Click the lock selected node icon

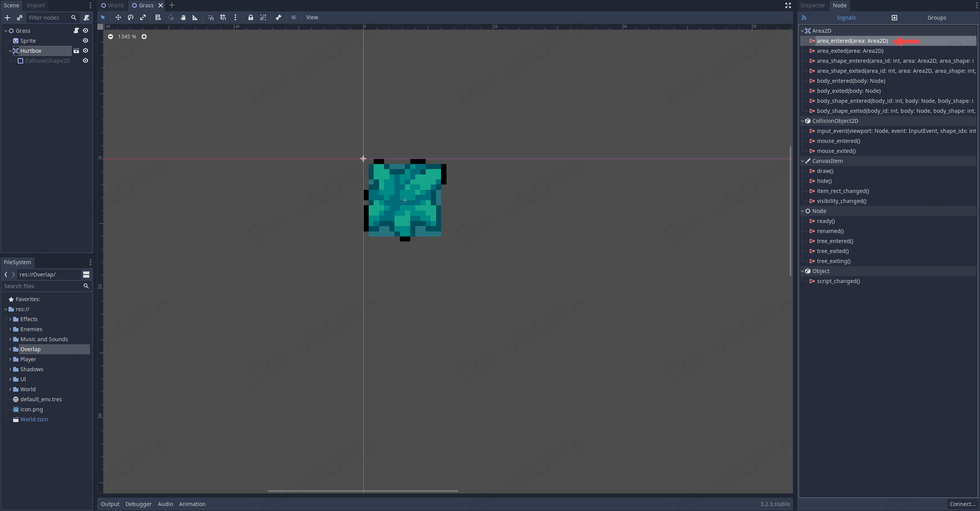tap(251, 17)
